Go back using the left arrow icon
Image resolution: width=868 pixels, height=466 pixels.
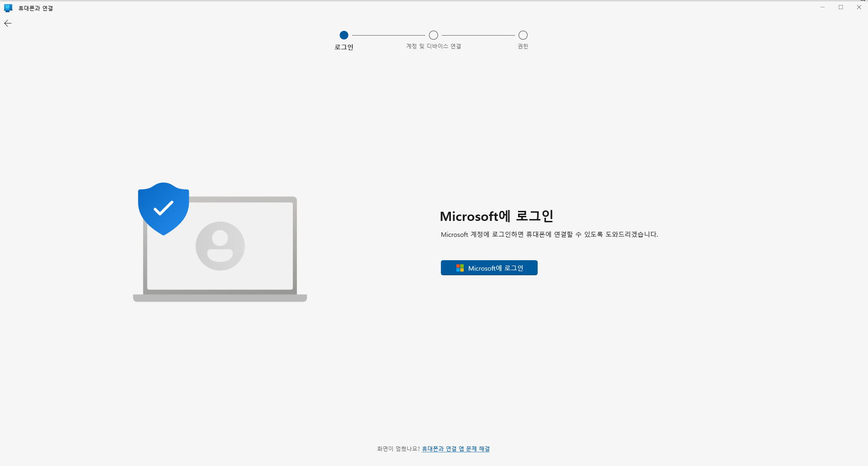[x=8, y=23]
